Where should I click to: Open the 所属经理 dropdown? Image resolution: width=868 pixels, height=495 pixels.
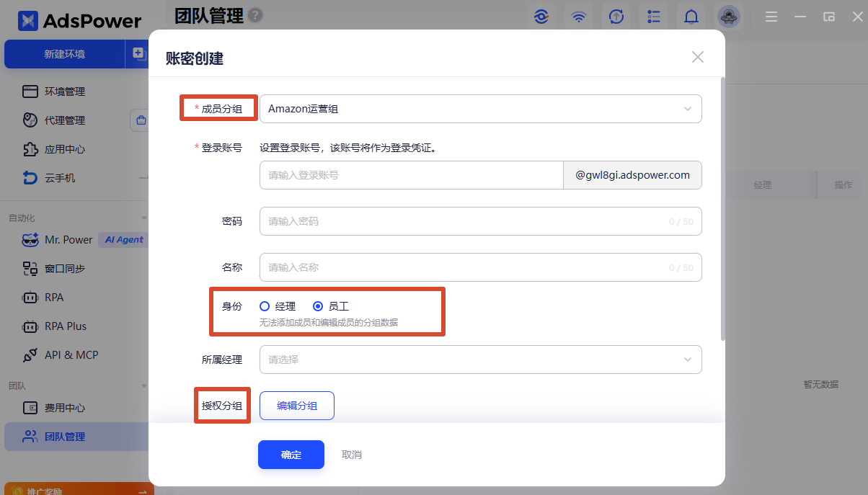pos(480,360)
